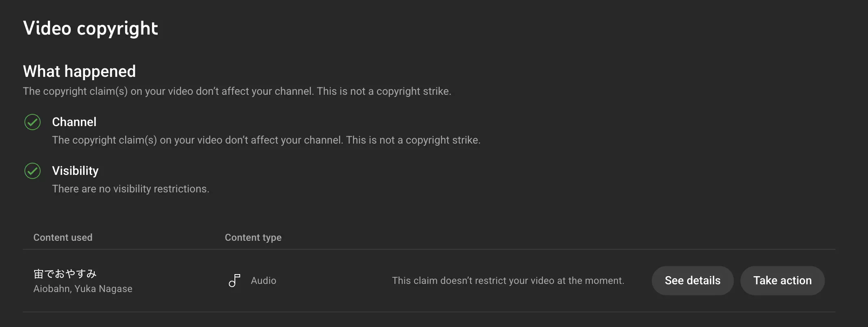Screen dimensions: 868x327
Task: Click the music note Audio icon
Action: (x=234, y=281)
